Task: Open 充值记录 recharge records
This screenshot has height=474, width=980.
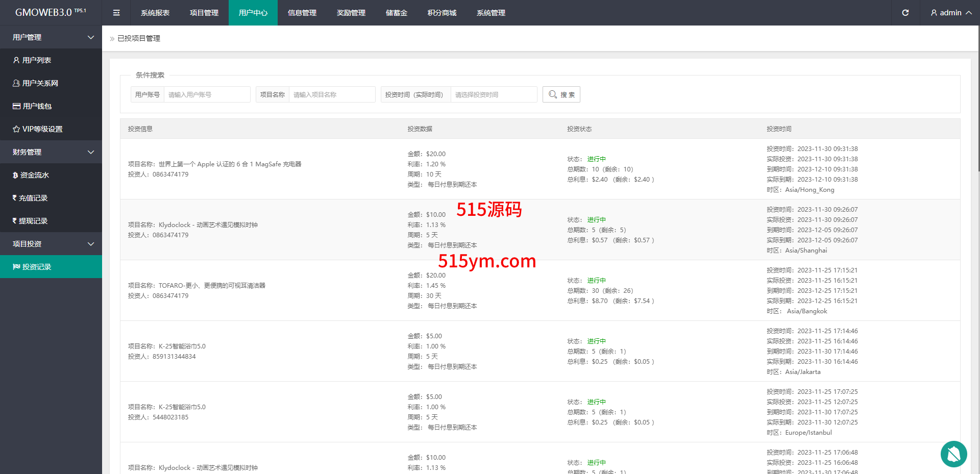Action: pyautogui.click(x=33, y=198)
